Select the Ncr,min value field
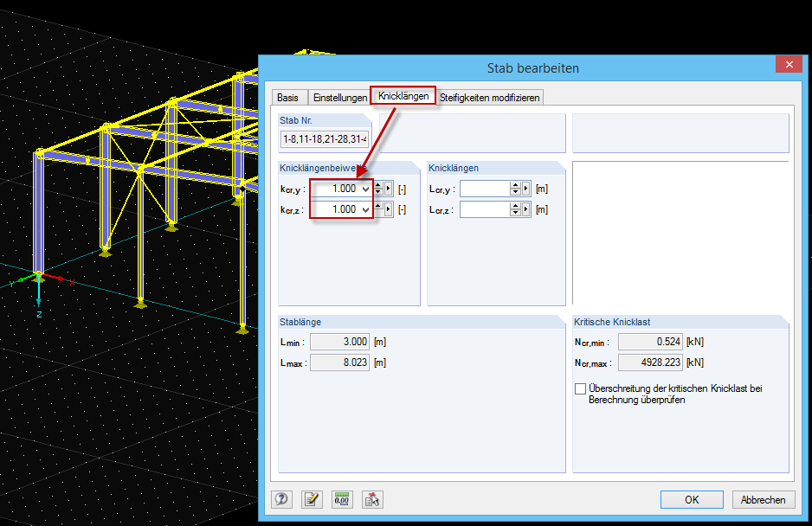 [x=649, y=341]
